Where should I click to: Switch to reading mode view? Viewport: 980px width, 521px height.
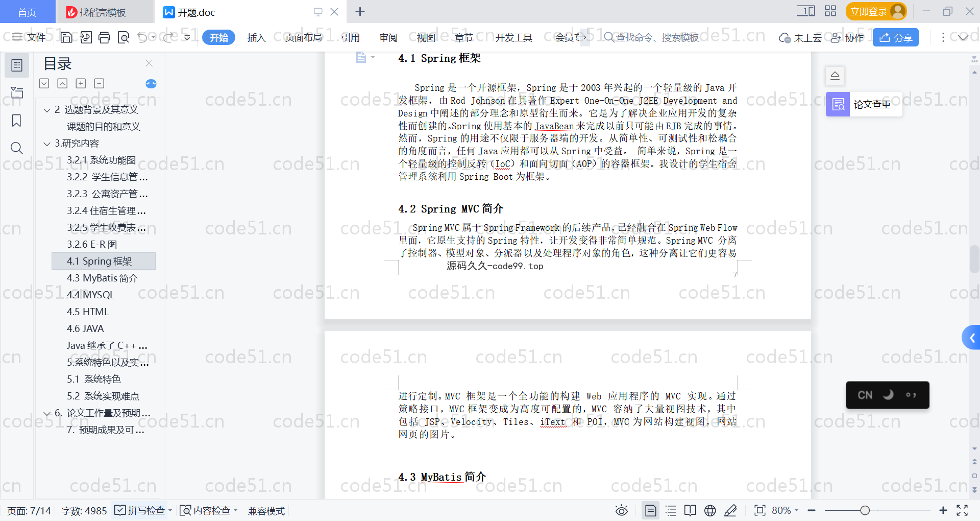[690, 510]
